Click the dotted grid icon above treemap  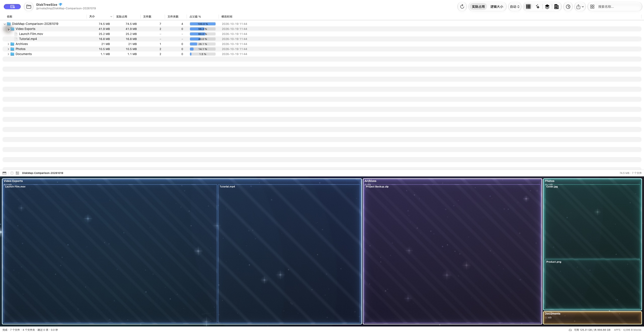17,173
